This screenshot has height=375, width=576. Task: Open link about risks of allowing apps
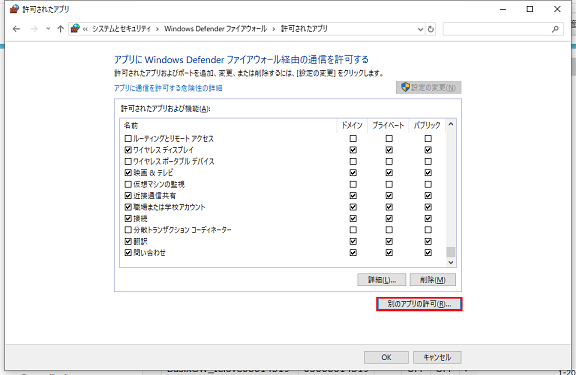pos(168,88)
